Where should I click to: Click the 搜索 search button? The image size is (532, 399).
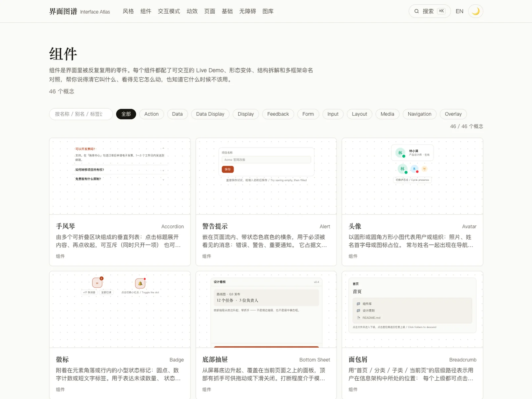coord(430,11)
